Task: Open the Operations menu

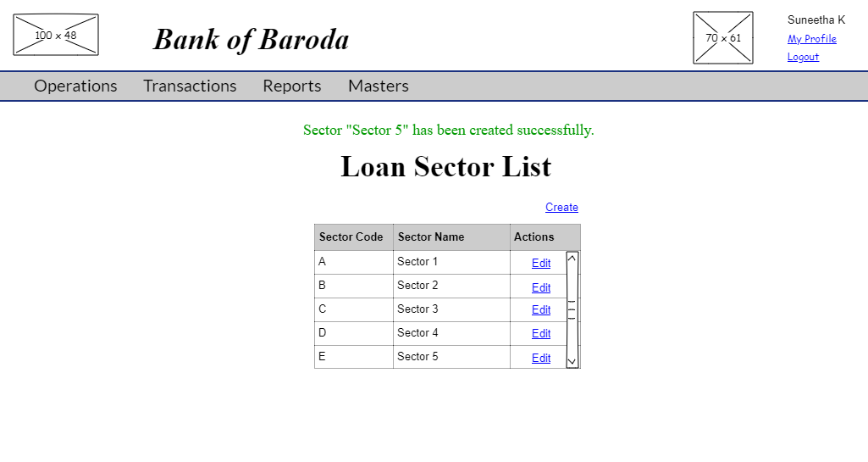Action: [x=75, y=86]
